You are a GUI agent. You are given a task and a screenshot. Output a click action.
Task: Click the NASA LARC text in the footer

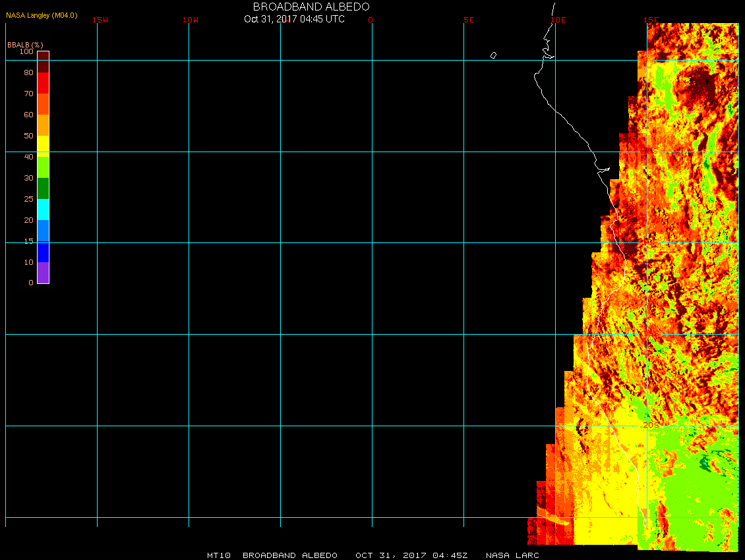[x=512, y=555]
